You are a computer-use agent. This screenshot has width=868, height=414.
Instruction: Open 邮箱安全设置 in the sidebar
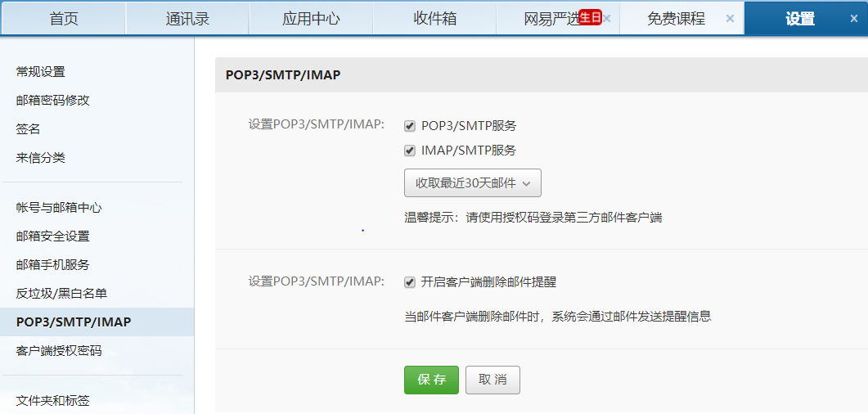pos(53,237)
